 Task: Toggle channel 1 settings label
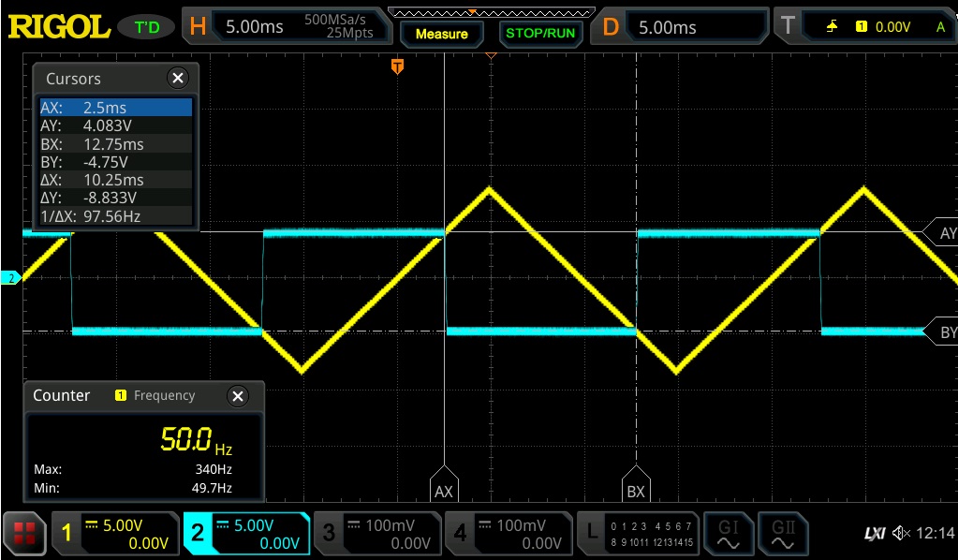[x=66, y=533]
